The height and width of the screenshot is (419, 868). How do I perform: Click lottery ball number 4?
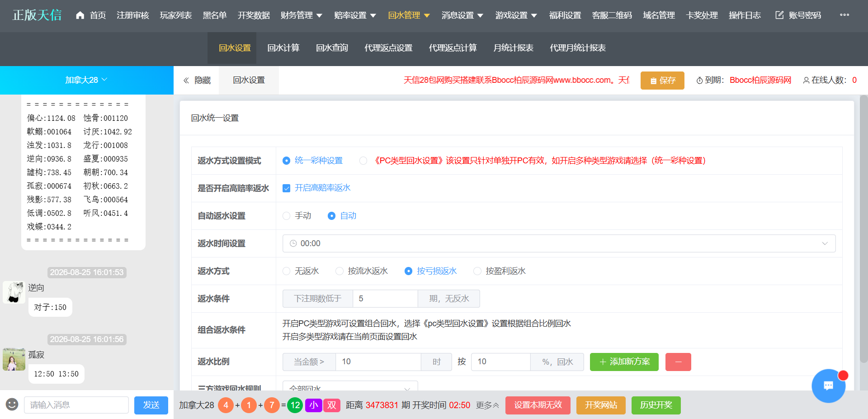tap(226, 405)
